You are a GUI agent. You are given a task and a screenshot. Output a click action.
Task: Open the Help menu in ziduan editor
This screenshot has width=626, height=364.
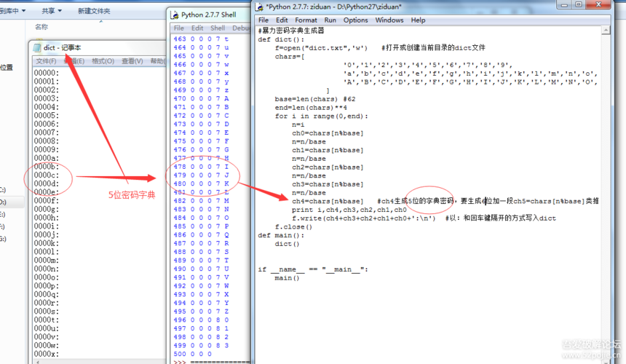tap(418, 20)
